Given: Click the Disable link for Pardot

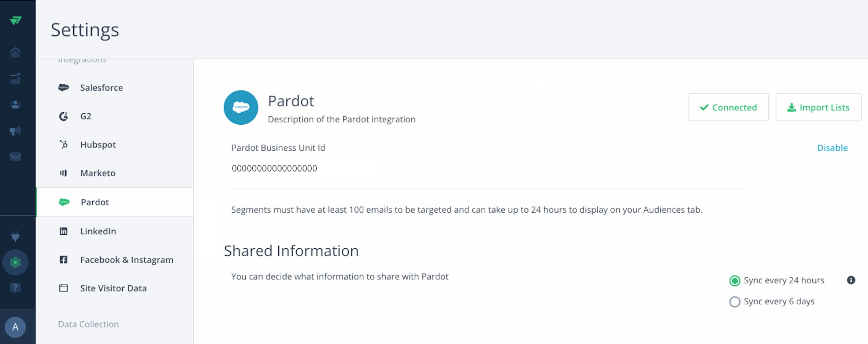Looking at the screenshot, I should point(832,147).
